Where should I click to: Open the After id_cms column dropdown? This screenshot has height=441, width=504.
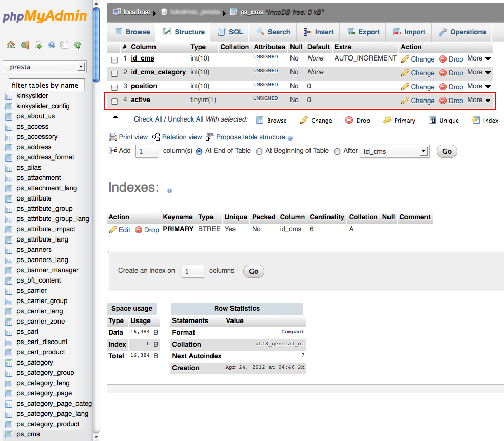[x=395, y=151]
